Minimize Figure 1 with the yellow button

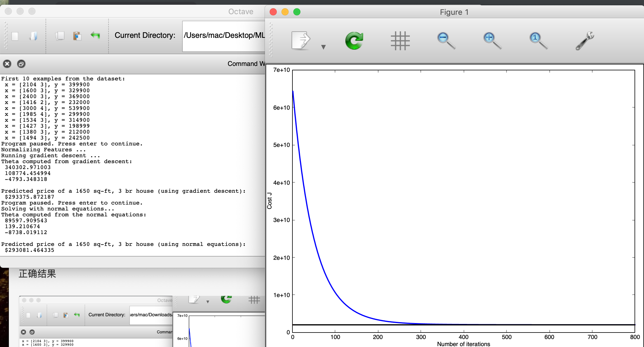click(x=285, y=12)
